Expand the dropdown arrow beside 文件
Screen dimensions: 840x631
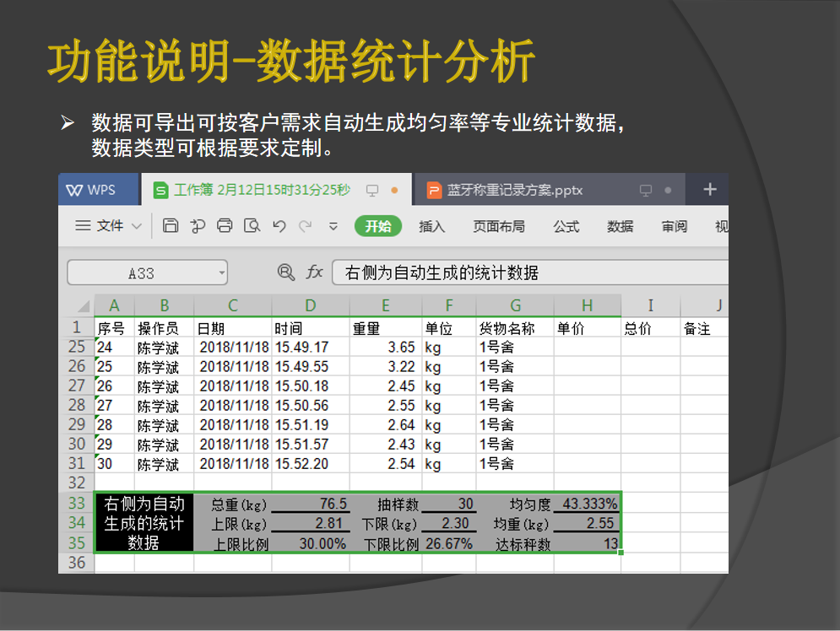click(x=137, y=226)
